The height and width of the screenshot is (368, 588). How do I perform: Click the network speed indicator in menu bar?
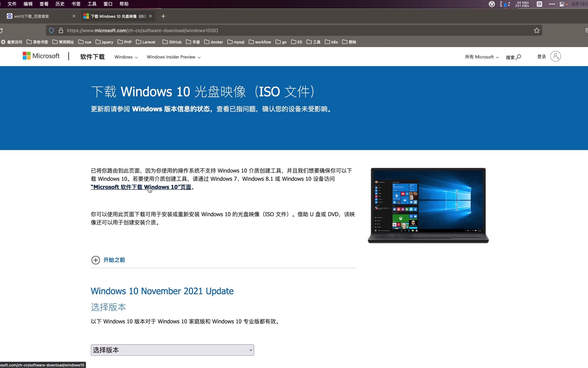click(x=522, y=4)
